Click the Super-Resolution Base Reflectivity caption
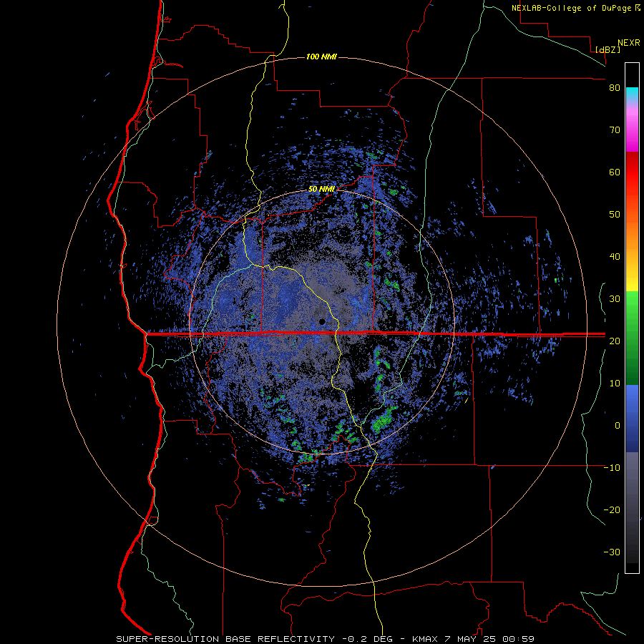The height and width of the screenshot is (644, 644). click(225, 639)
